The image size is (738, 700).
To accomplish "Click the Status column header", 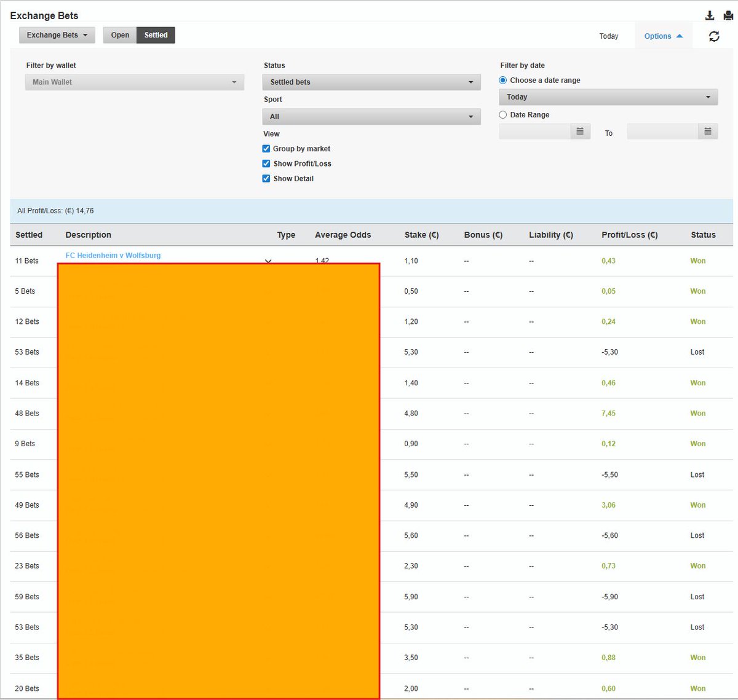I will pyautogui.click(x=703, y=235).
